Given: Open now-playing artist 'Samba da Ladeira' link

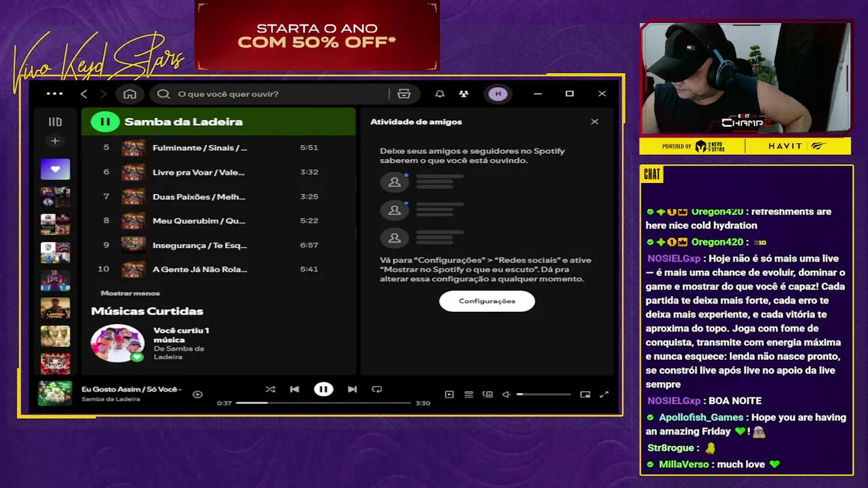Looking at the screenshot, I should tap(111, 399).
